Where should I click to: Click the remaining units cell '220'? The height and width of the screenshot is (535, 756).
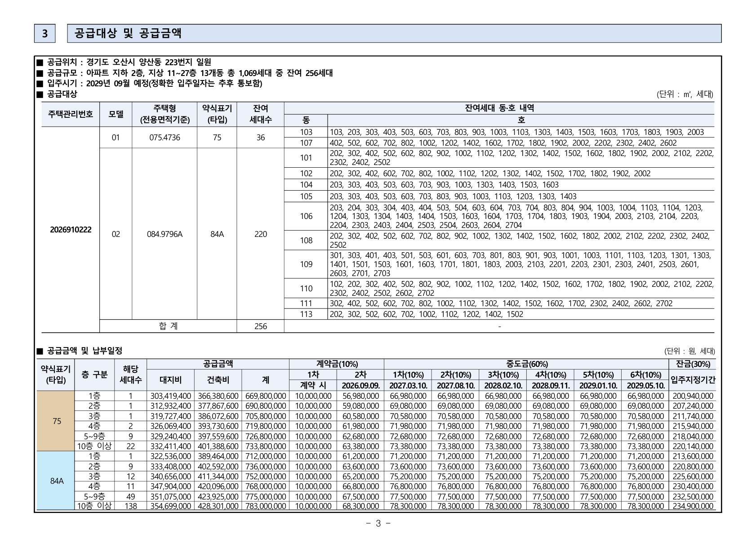(x=261, y=234)
